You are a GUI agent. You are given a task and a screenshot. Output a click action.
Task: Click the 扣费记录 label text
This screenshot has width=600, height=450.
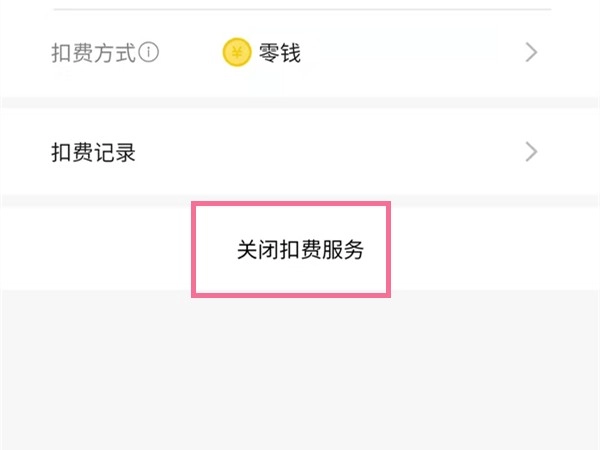pyautogui.click(x=93, y=152)
